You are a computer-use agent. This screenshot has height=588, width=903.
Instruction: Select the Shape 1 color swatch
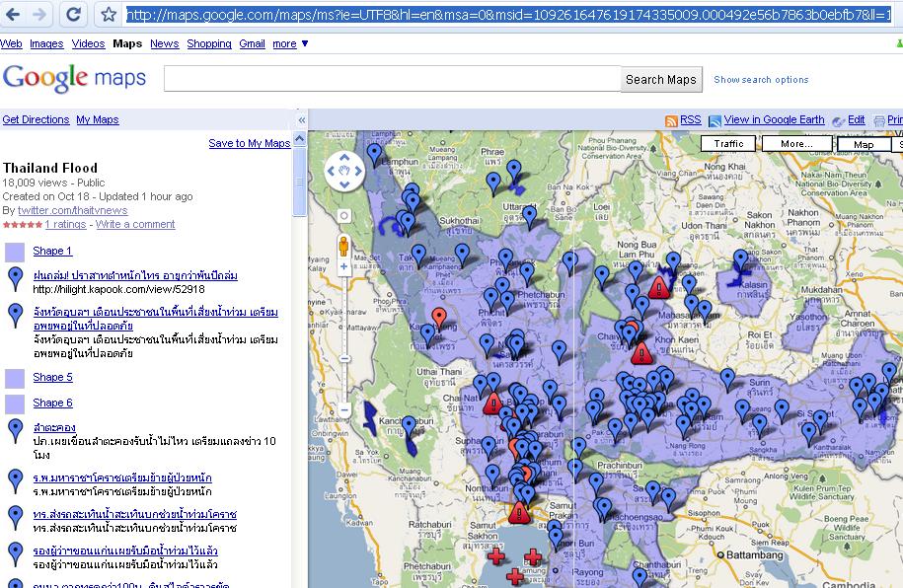15,252
